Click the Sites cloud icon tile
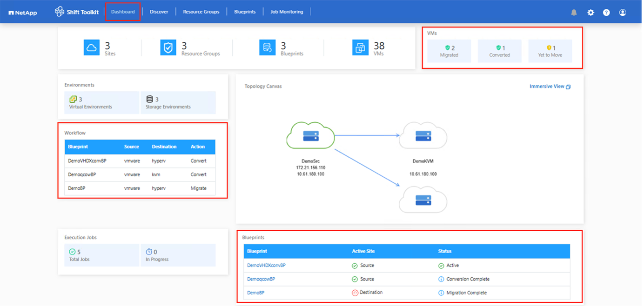The image size is (644, 307). tap(92, 47)
